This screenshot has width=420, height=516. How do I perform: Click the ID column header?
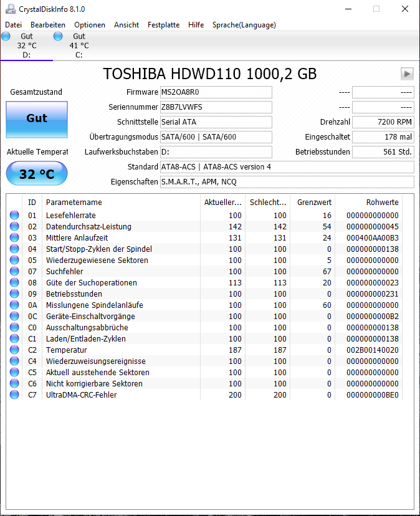(32, 203)
